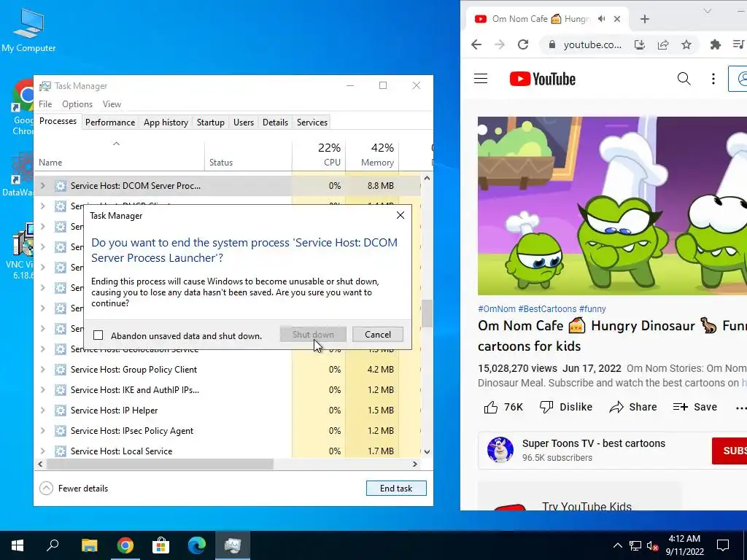
Task: Go back in Chrome browser
Action: pos(476,44)
